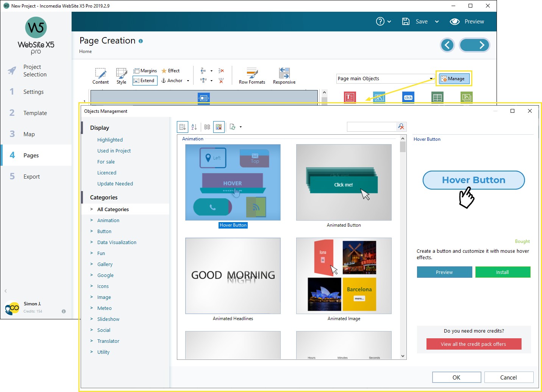Select the Text object icon

pos(350,97)
